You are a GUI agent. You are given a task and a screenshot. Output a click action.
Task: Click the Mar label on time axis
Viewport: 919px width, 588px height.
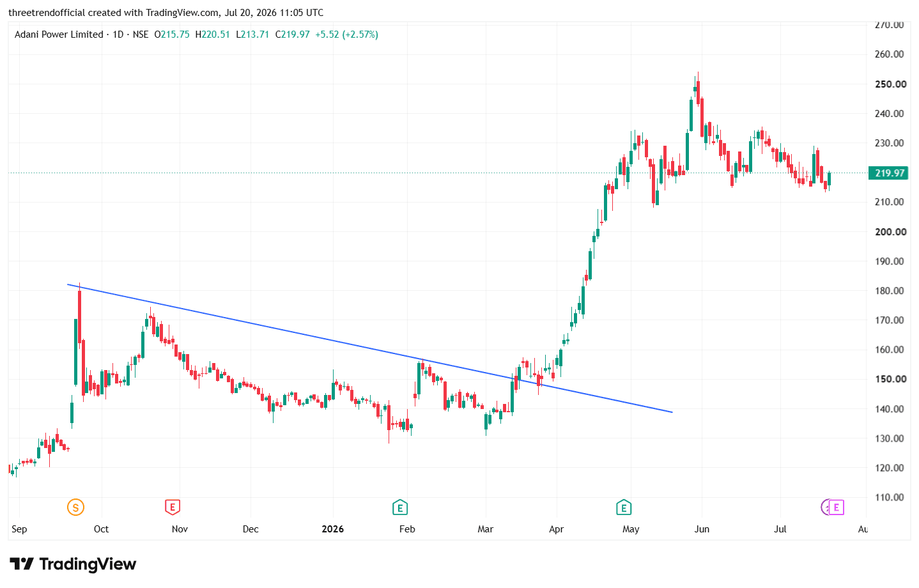[486, 529]
